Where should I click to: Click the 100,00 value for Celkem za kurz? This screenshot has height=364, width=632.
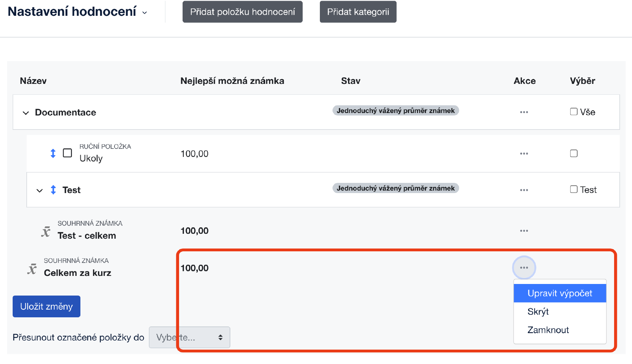coord(195,268)
